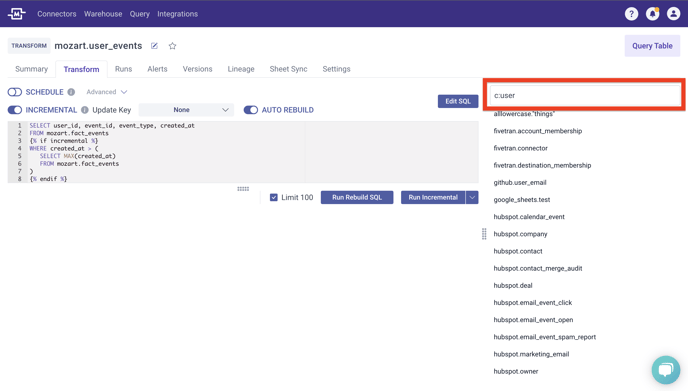Click the table search field containing c:user

[584, 95]
